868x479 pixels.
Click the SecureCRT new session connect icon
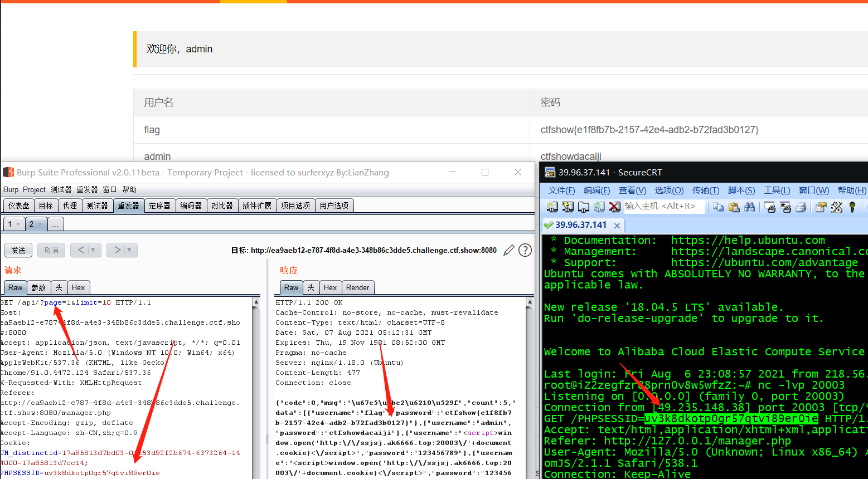pyautogui.click(x=552, y=207)
